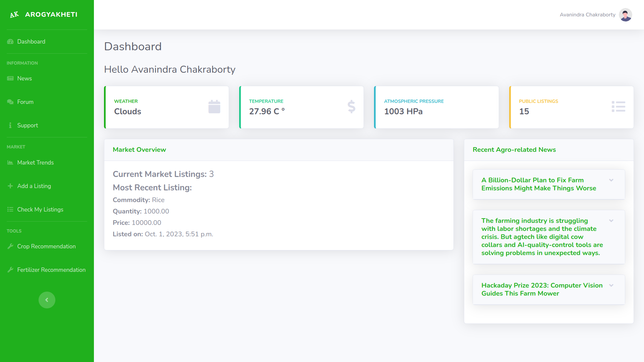
Task: Expand the Billion-Dollar Plan news item chevron
Action: click(611, 180)
